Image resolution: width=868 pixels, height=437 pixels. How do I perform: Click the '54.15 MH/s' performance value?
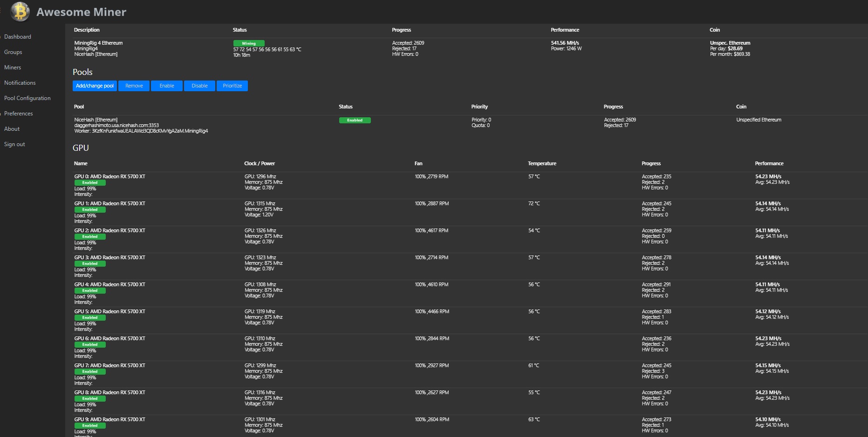tap(768, 365)
